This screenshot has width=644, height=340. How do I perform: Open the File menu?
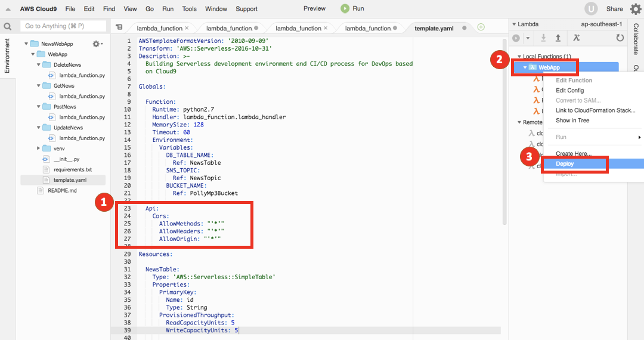(70, 8)
